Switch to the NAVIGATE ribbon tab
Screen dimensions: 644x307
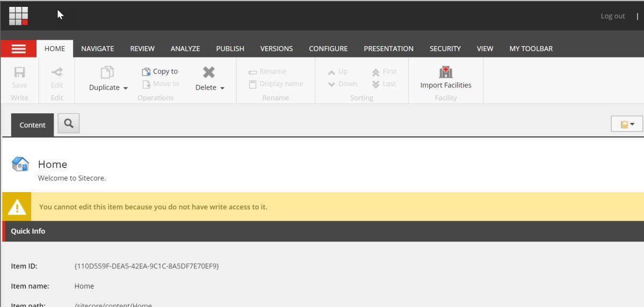tap(98, 48)
